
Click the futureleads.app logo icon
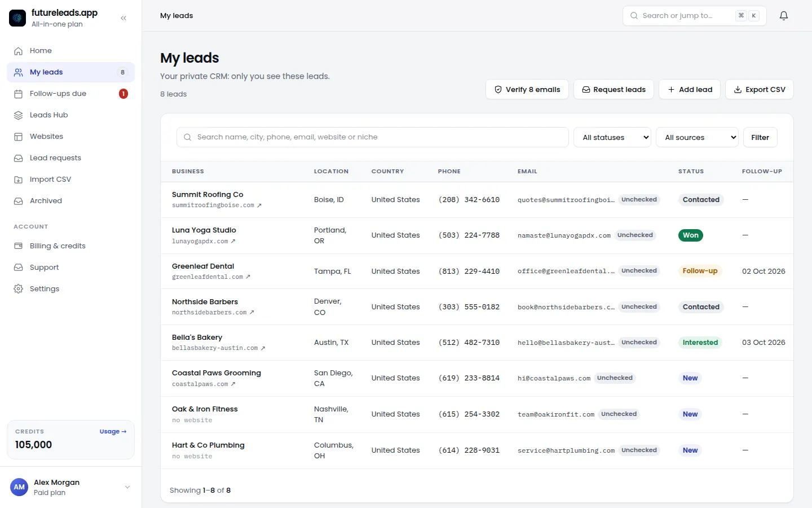[17, 18]
